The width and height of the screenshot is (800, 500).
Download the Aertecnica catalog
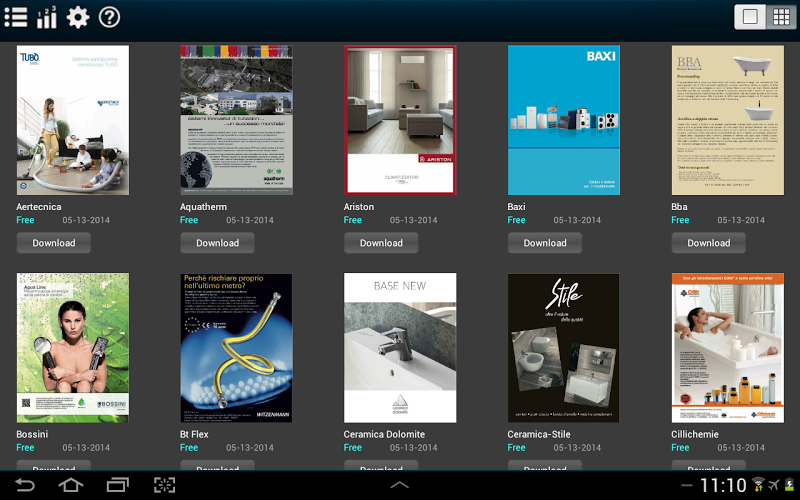point(54,243)
